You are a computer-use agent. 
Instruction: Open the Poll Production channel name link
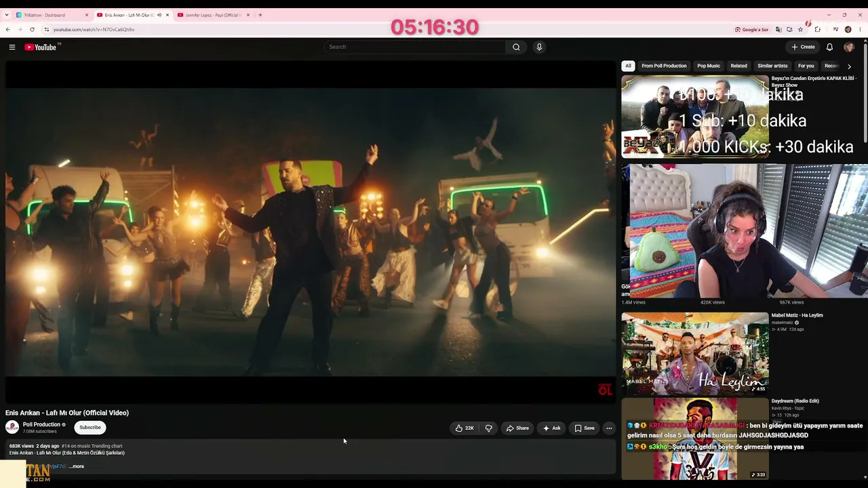click(41, 424)
